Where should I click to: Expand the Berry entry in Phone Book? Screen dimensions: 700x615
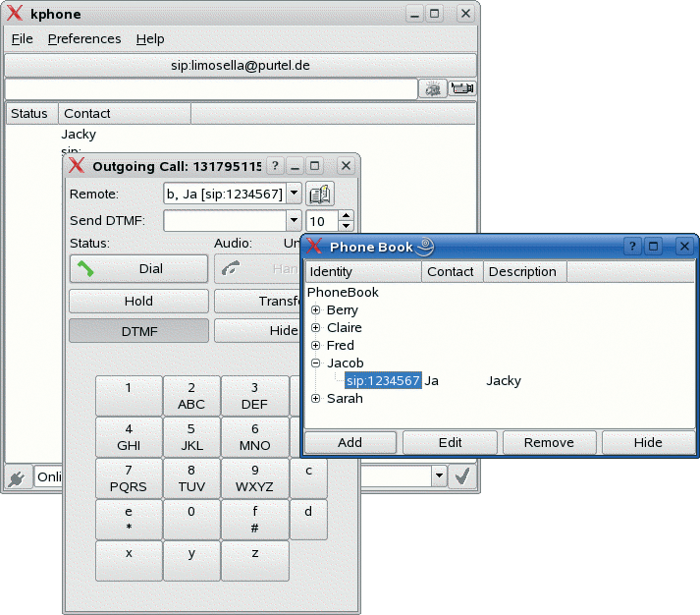click(315, 310)
